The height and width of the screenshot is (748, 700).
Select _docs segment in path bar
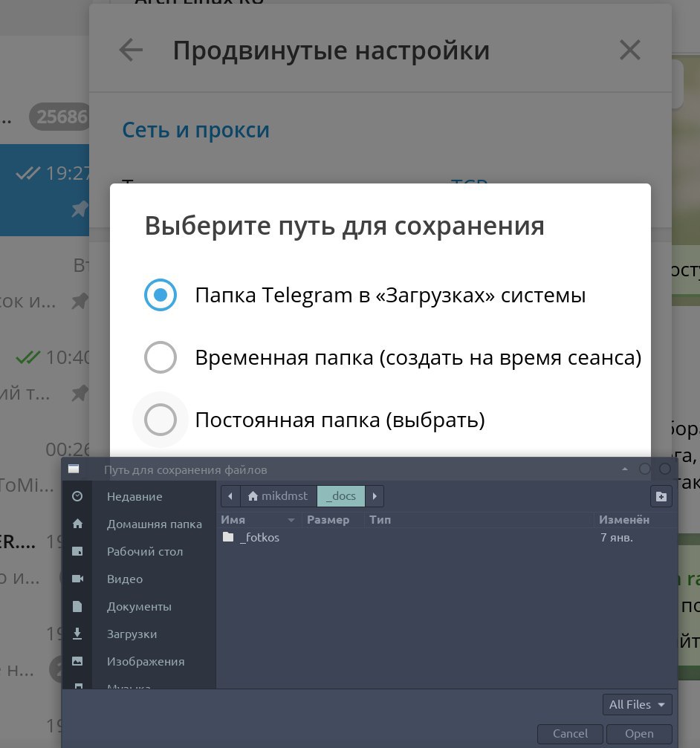(x=341, y=496)
